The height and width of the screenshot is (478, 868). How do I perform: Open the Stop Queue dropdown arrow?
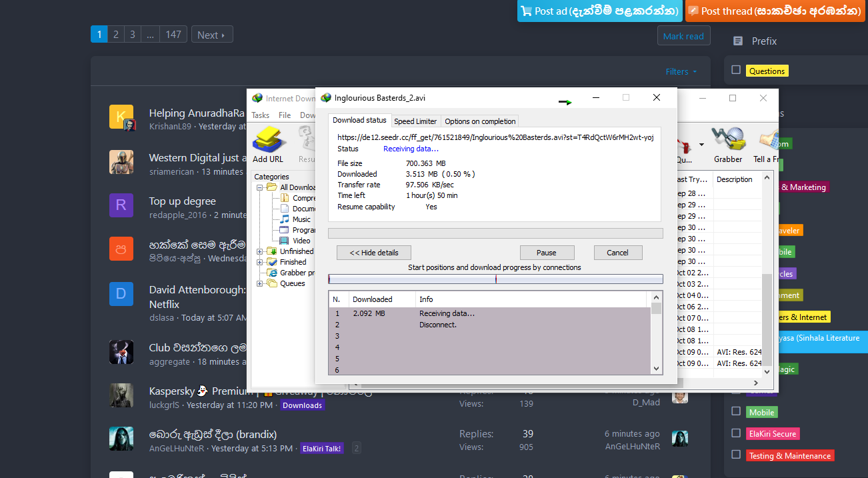point(701,144)
